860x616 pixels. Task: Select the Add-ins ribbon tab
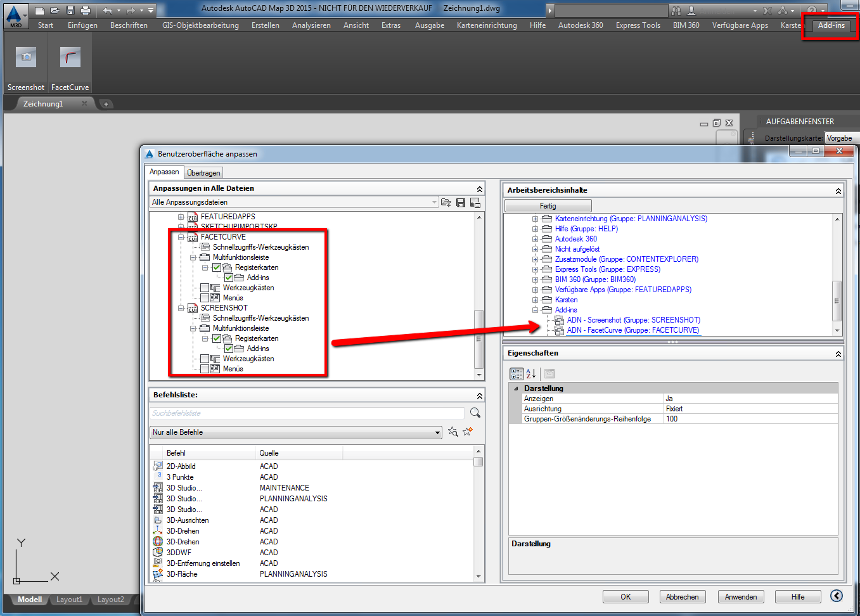click(x=831, y=25)
